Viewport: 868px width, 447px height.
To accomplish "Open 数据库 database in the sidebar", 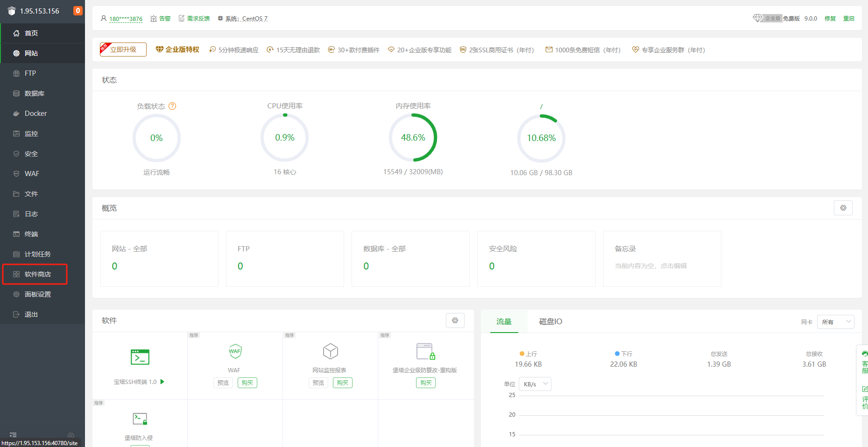I will tap(42, 93).
